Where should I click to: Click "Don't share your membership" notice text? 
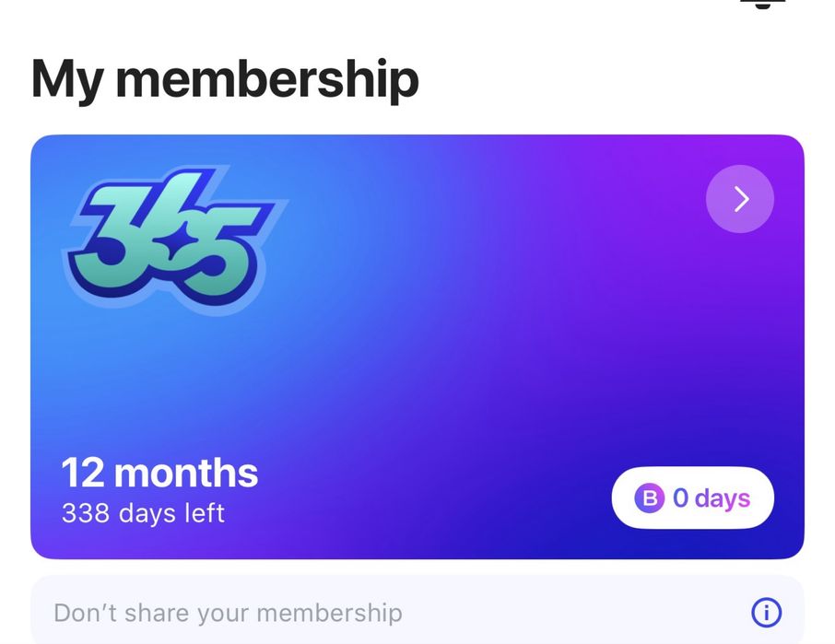click(x=228, y=613)
